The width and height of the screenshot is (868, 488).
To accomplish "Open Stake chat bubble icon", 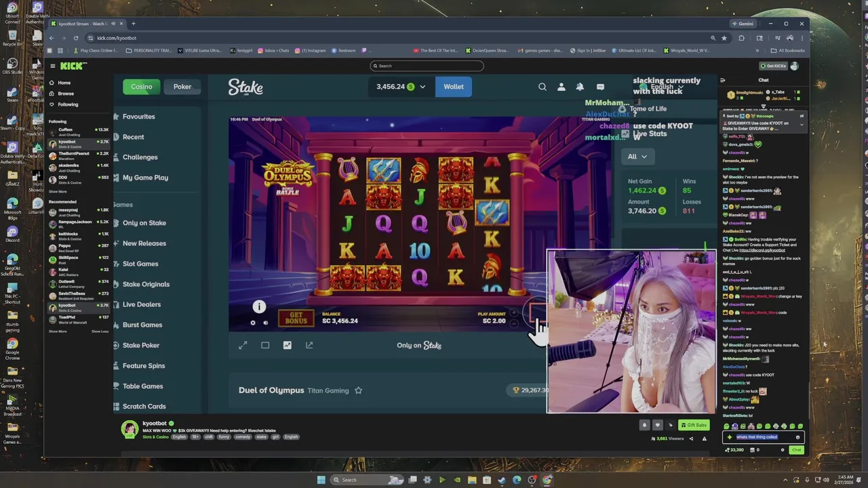I will [x=600, y=87].
